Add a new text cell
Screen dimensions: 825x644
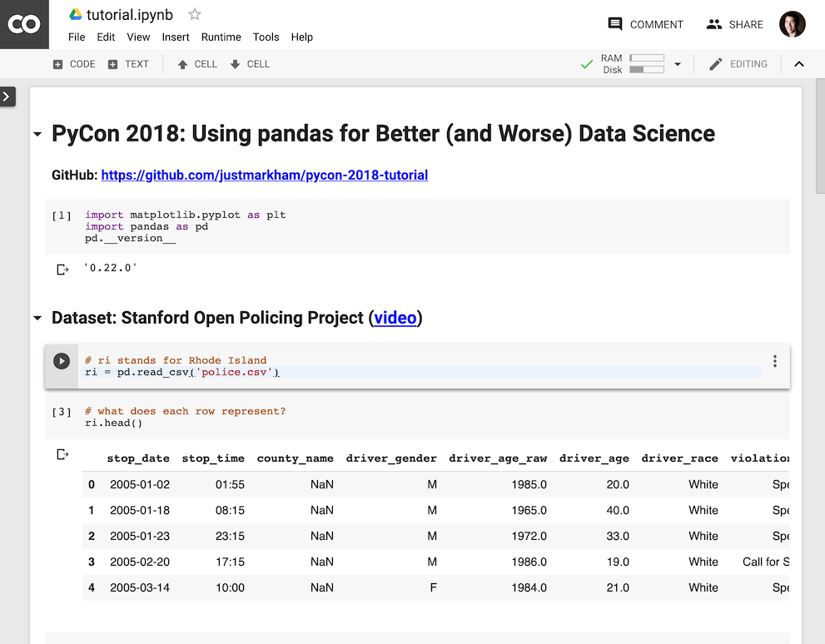128,64
